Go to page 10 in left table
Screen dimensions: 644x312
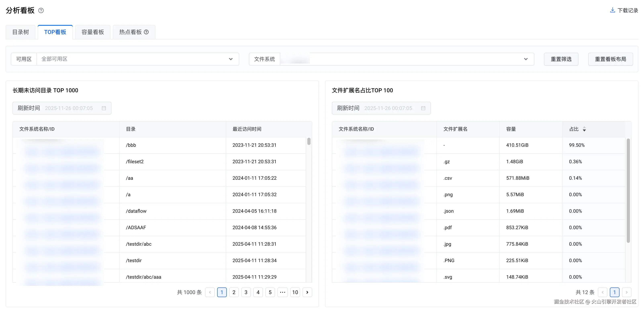[295, 292]
